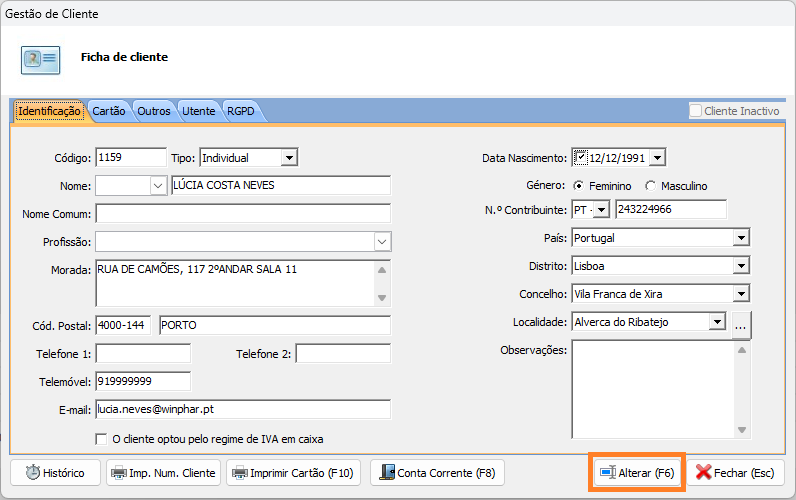This screenshot has width=796, height=500.
Task: Switch to the Cartão tab
Action: pos(109,111)
